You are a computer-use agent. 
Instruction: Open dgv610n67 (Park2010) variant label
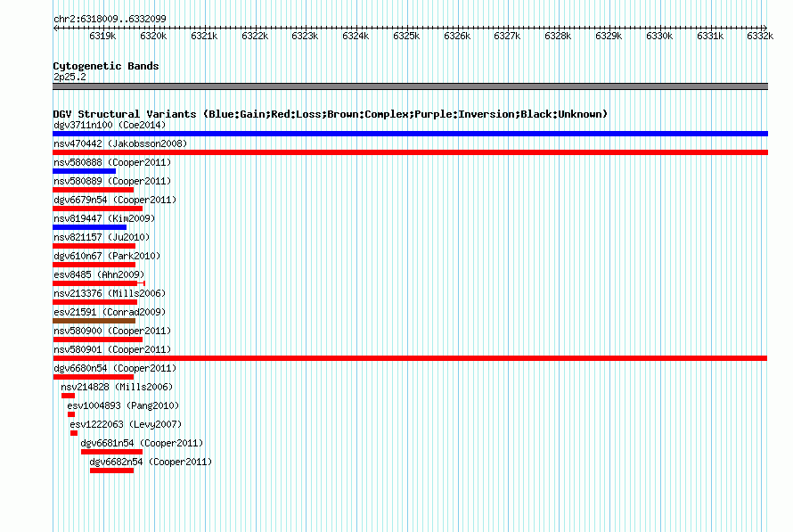pyautogui.click(x=107, y=256)
